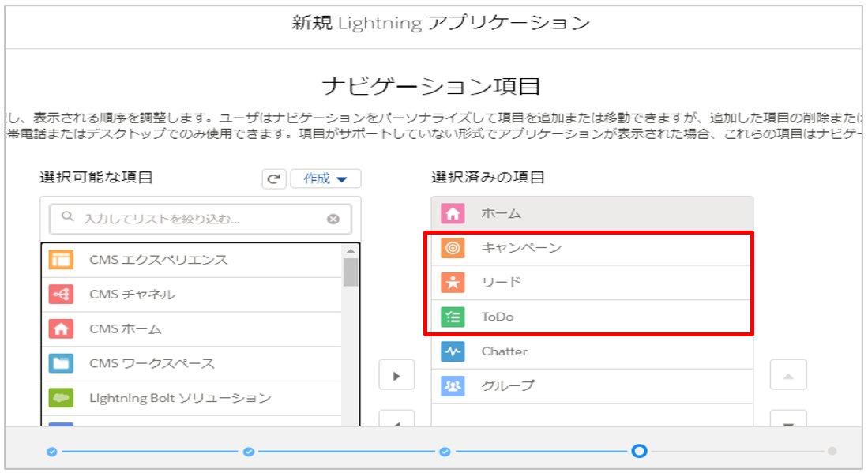Screen dimensions: 868x473
Task: Select CMS チャネル row text
Action: point(133,294)
